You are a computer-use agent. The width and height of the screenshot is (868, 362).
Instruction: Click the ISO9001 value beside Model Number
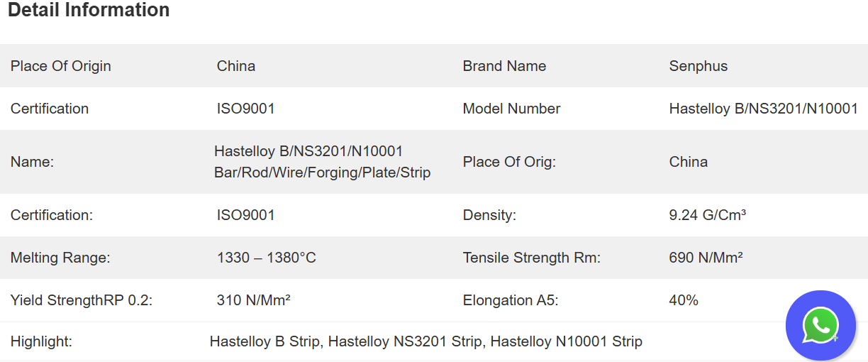point(245,109)
